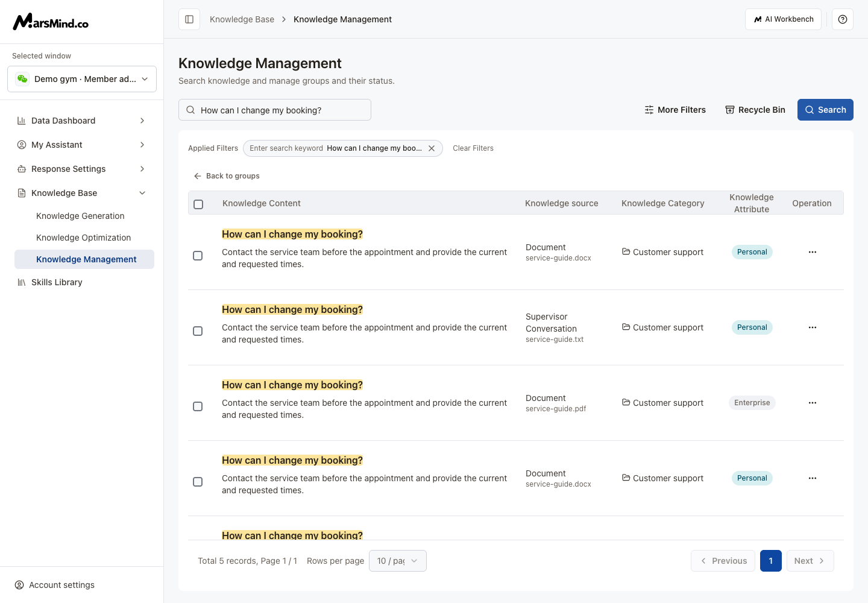Click the Response Settings robot icon
The image size is (868, 603).
(22, 169)
